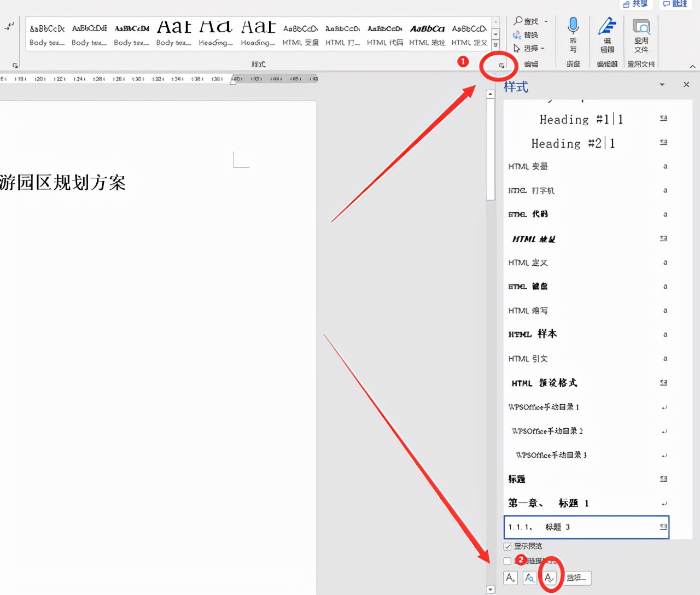Screen dimensions: 700x595
Task: Select HTML 缩写 in Styles pane list
Action: [586, 311]
